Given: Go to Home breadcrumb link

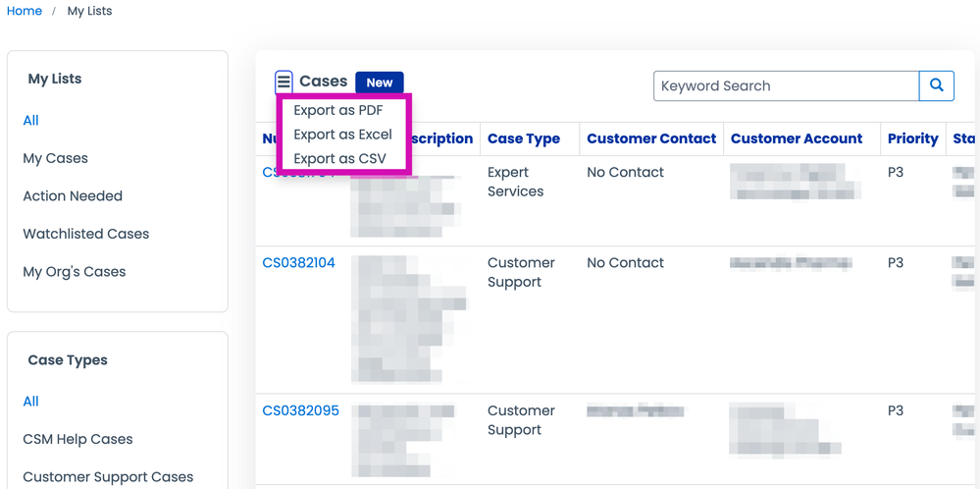Looking at the screenshot, I should pos(25,11).
